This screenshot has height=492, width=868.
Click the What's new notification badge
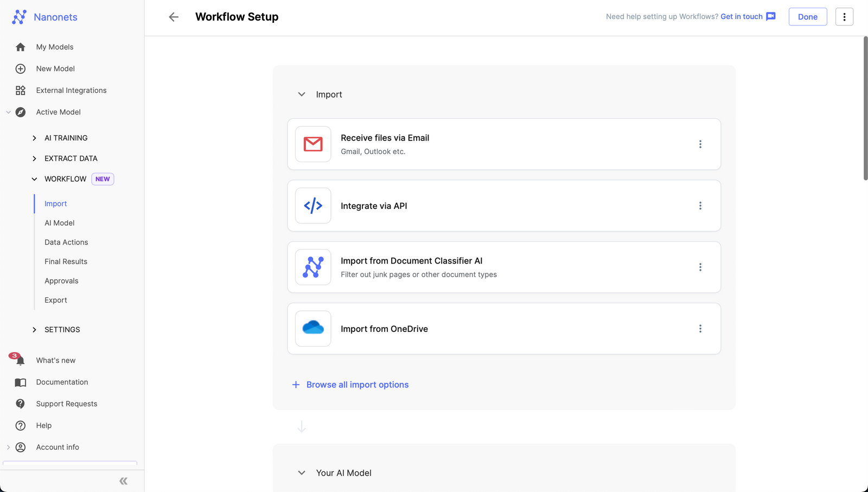(13, 355)
